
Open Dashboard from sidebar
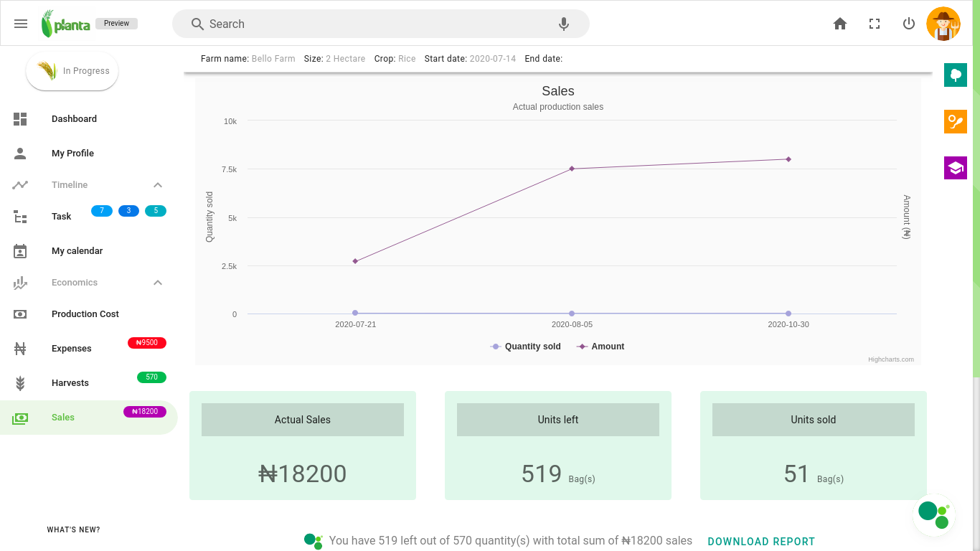[x=74, y=119]
